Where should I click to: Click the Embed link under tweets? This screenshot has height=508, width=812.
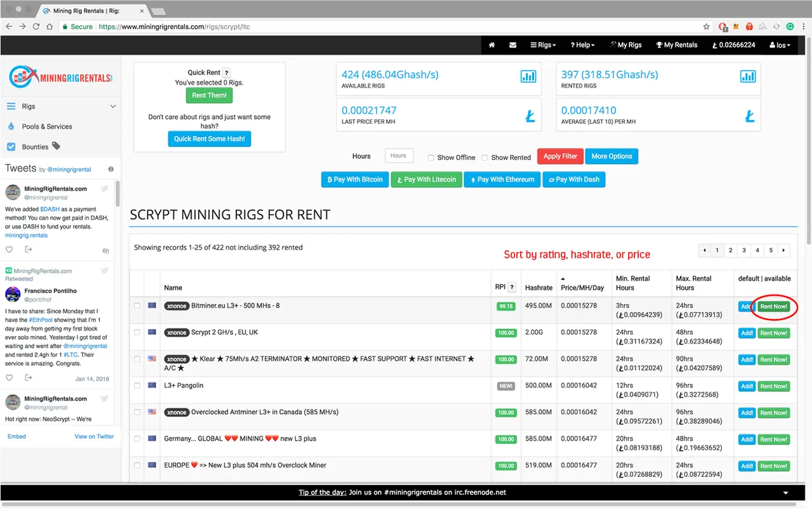(x=16, y=436)
